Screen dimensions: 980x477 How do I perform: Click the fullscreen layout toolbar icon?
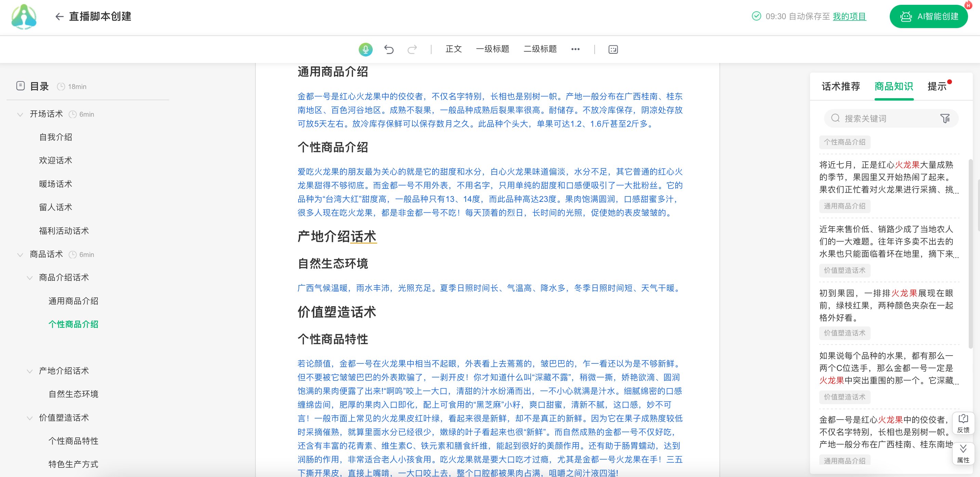pos(613,49)
